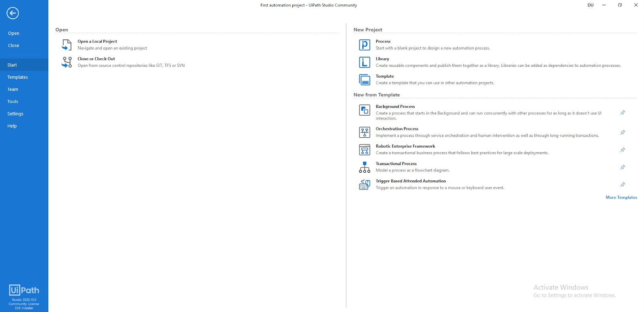The height and width of the screenshot is (312, 644).
Task: Click 'Model a process as a flowchart diagram' text
Action: 413,170
